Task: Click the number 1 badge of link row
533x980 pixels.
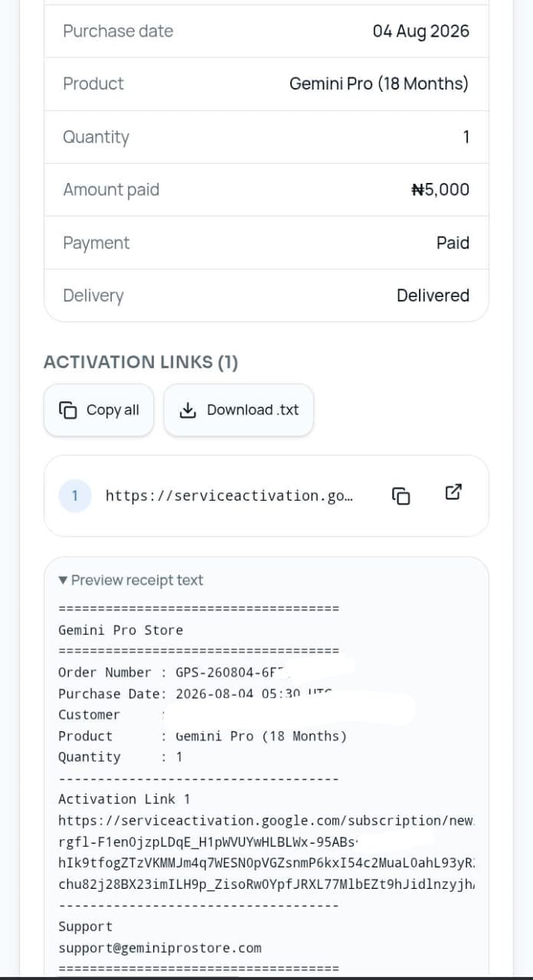Action: [75, 495]
